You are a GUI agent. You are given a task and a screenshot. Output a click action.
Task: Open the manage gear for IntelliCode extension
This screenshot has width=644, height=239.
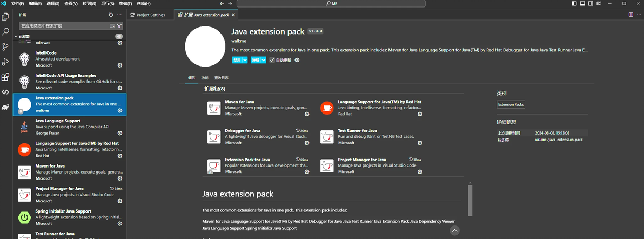pos(120,65)
